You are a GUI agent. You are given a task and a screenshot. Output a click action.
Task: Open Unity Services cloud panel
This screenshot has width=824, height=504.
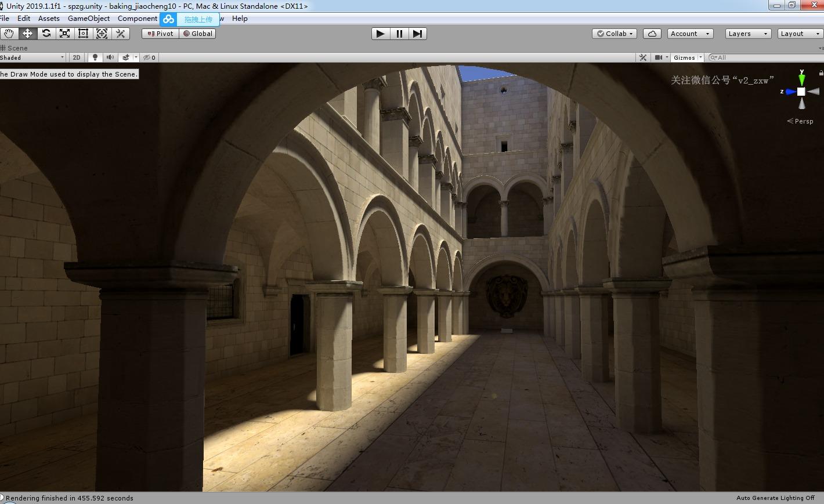click(652, 34)
